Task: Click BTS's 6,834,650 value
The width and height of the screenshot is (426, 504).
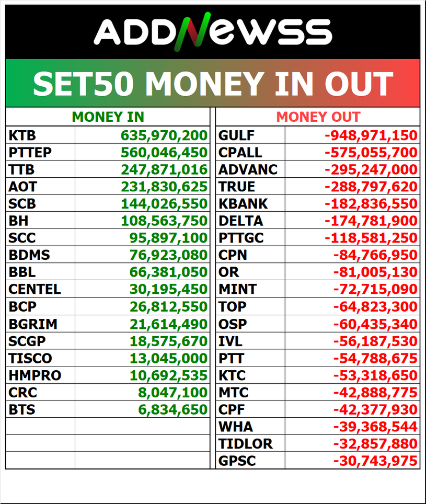Action: click(173, 409)
